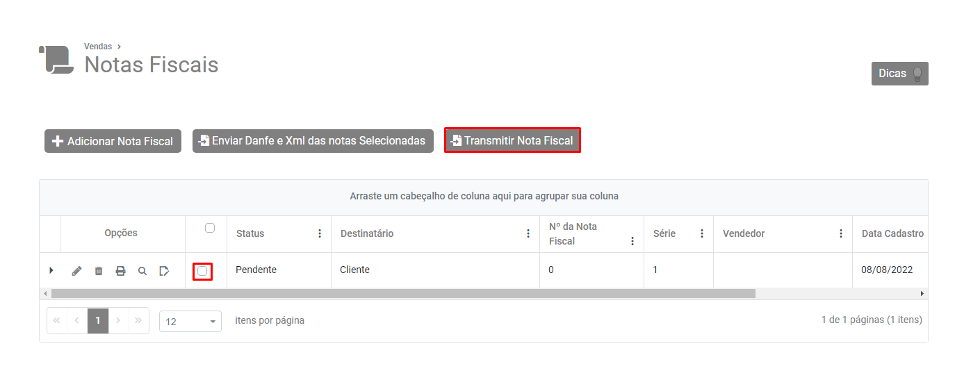Open the Nº da Nota Fiscal column menu
The width and height of the screenshot is (980, 371).
632,242
